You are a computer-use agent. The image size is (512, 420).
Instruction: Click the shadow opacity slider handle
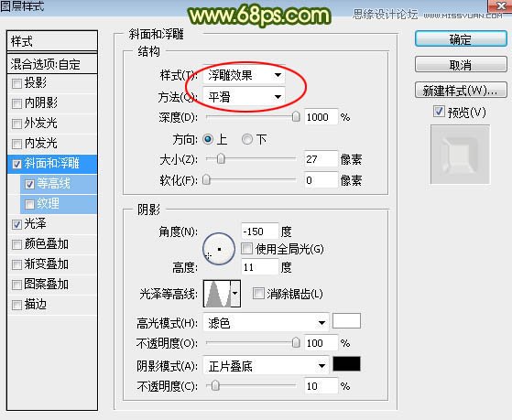pyautogui.click(x=215, y=386)
